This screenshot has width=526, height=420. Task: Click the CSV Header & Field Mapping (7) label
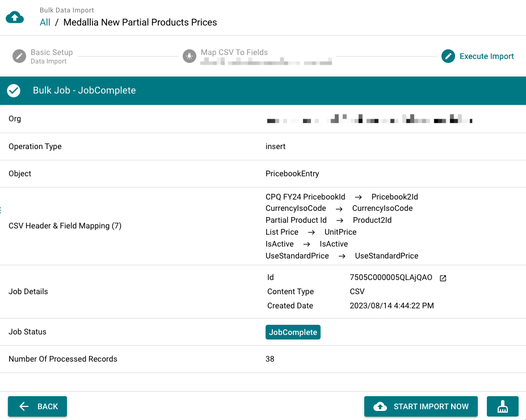[65, 226]
